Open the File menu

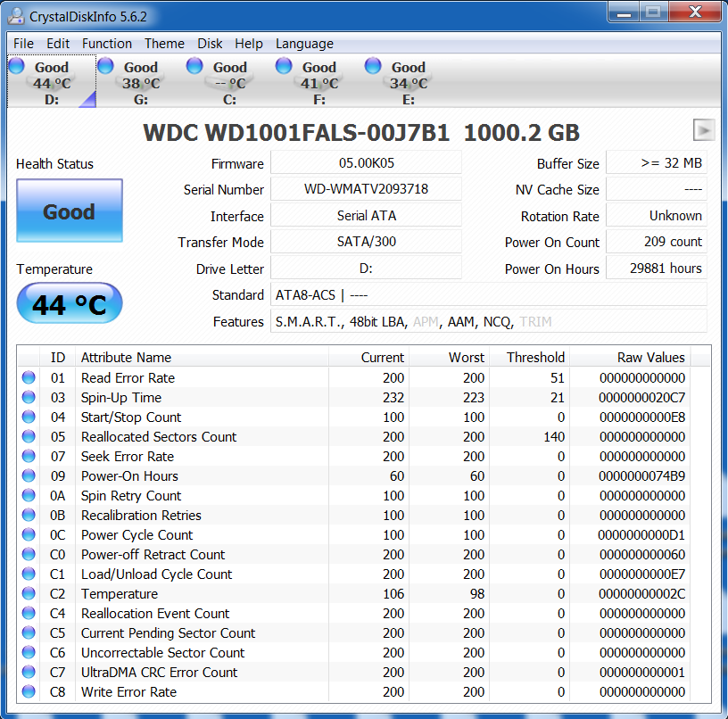[23, 44]
